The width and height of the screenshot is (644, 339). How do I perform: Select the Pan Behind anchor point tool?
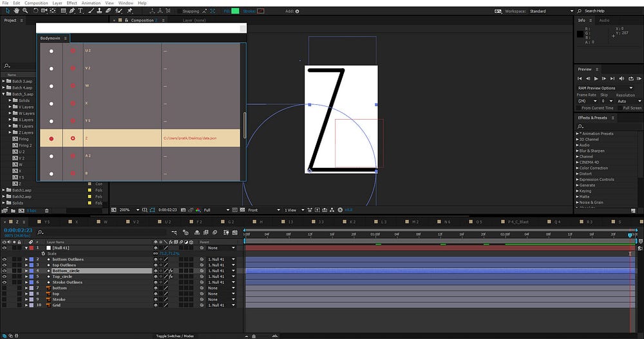[x=53, y=11]
